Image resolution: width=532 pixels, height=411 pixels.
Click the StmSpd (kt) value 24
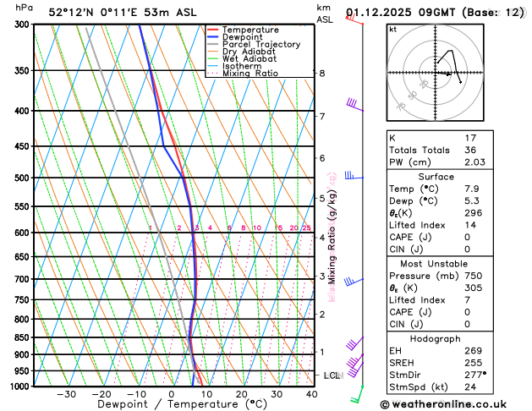(x=470, y=387)
